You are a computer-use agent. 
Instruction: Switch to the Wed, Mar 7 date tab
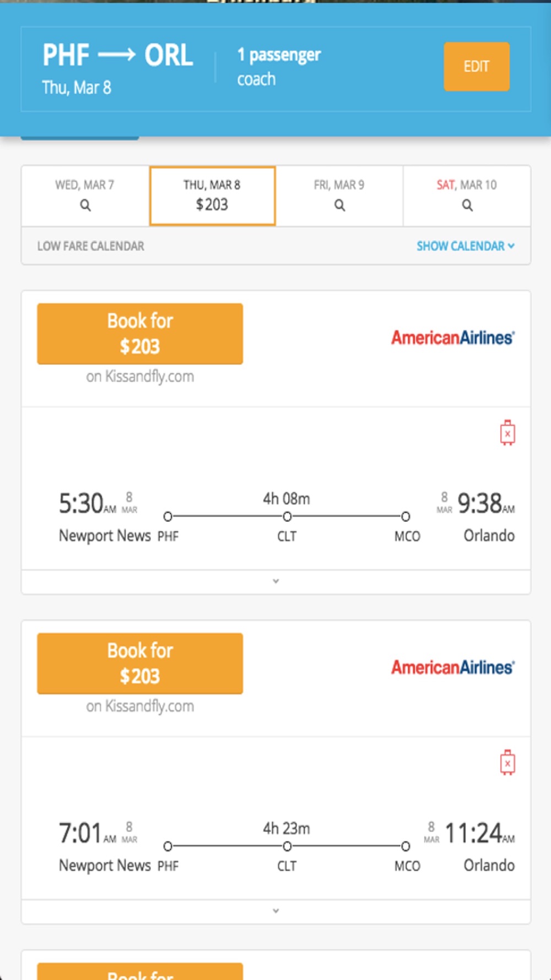coord(85,196)
